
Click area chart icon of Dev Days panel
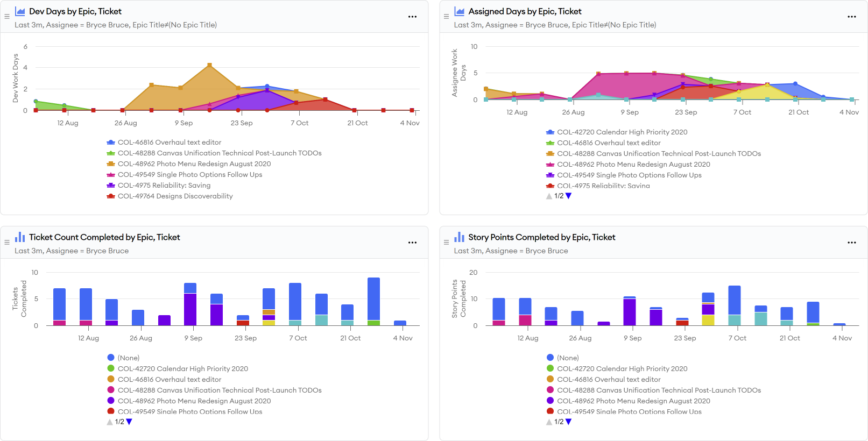tap(20, 11)
